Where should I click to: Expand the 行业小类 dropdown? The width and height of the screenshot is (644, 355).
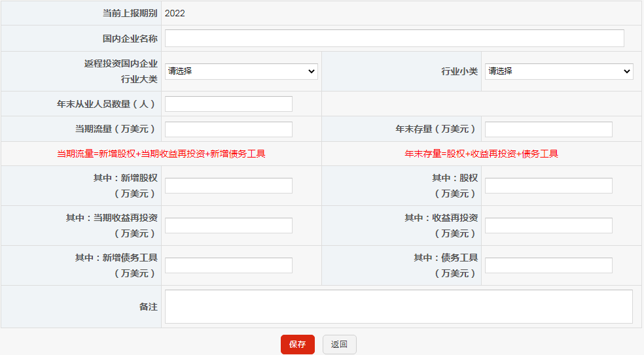point(558,71)
